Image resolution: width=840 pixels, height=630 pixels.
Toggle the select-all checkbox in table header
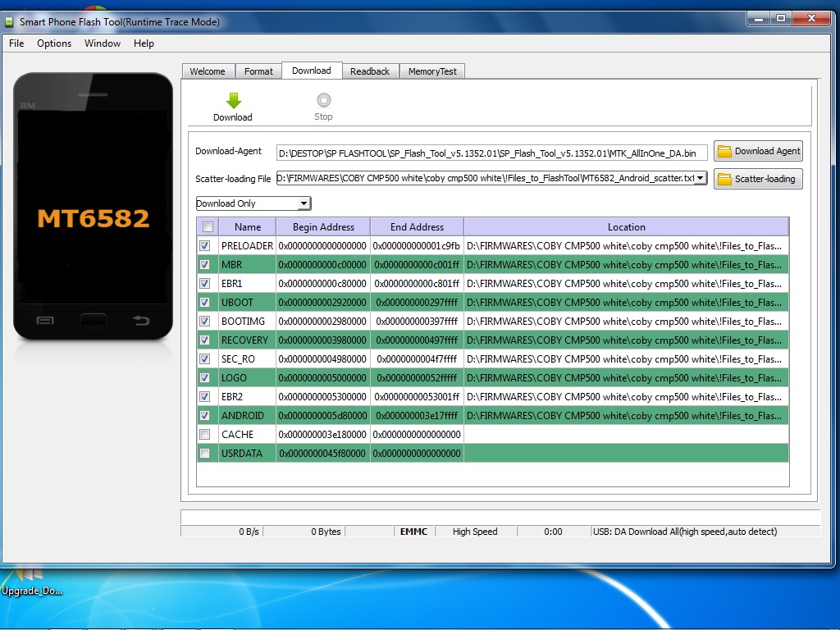click(208, 226)
